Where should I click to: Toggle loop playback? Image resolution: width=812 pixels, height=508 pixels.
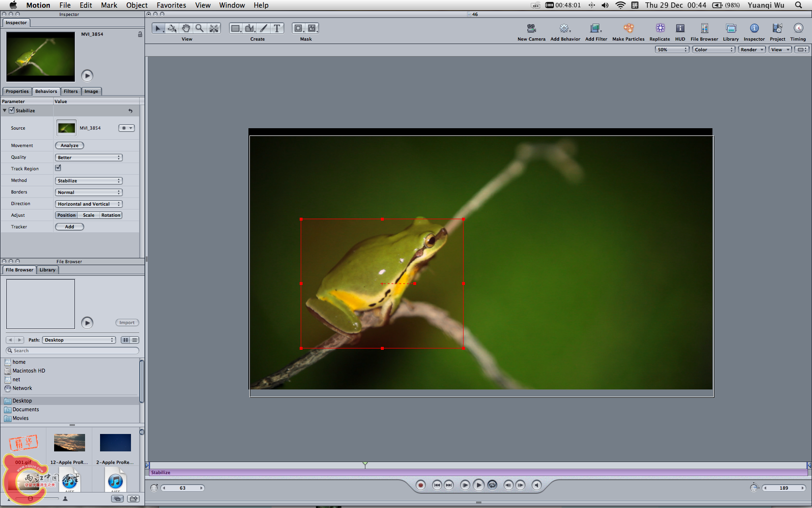tap(492, 485)
